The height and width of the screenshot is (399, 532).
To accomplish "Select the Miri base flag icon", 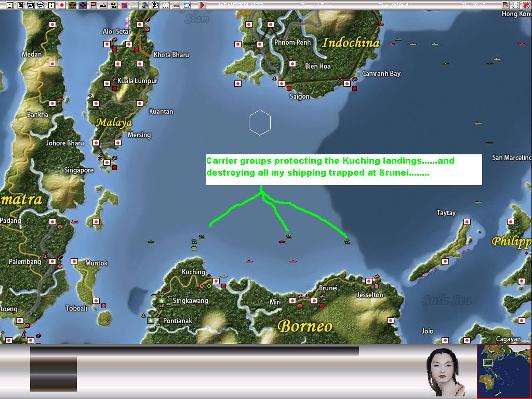I will click(x=292, y=301).
